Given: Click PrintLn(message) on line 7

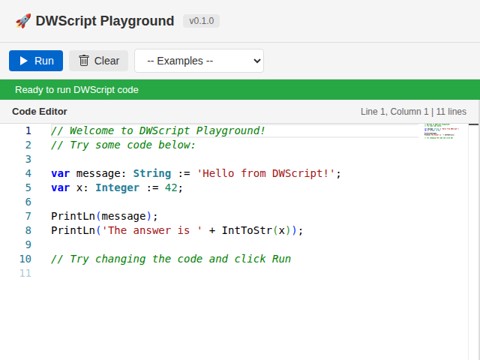Looking at the screenshot, I should (104, 216).
